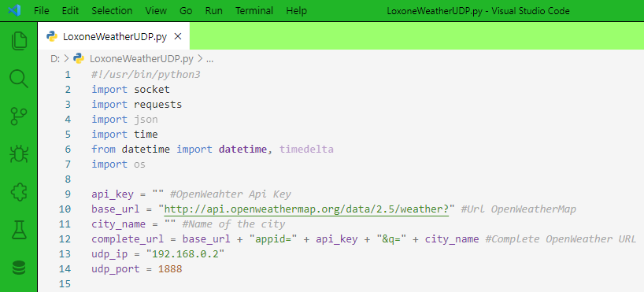
Task: Click the #Name of the city comment
Action: pyautogui.click(x=233, y=224)
